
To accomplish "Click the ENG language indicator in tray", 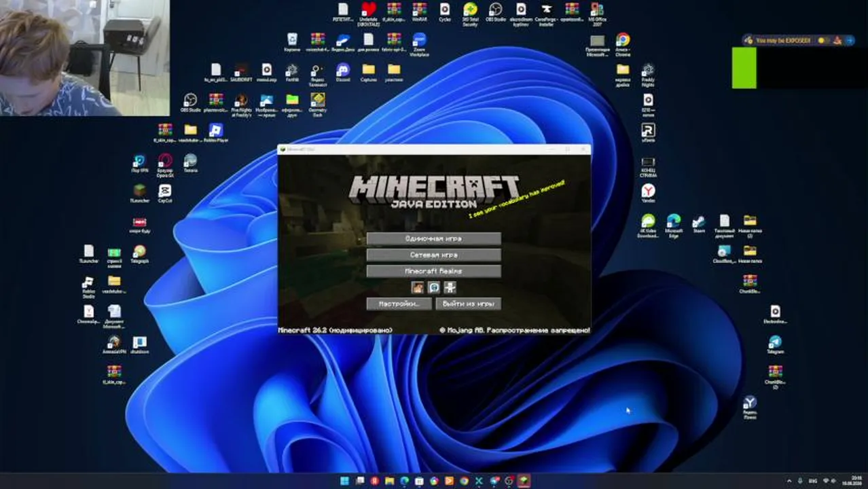I will [812, 481].
